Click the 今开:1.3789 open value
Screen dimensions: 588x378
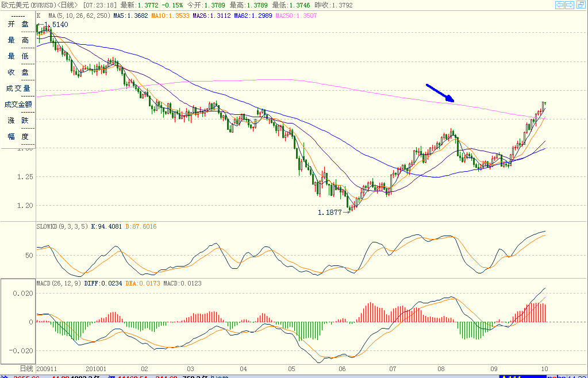point(206,5)
